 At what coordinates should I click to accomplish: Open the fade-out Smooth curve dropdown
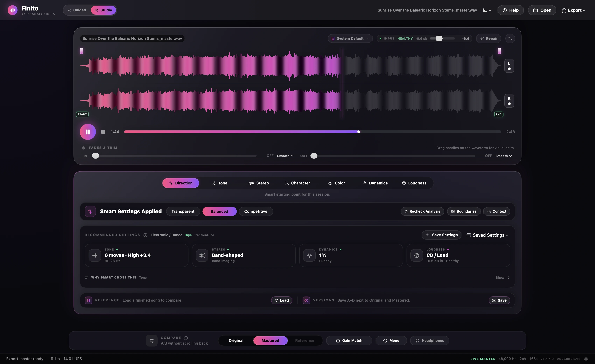[503, 156]
